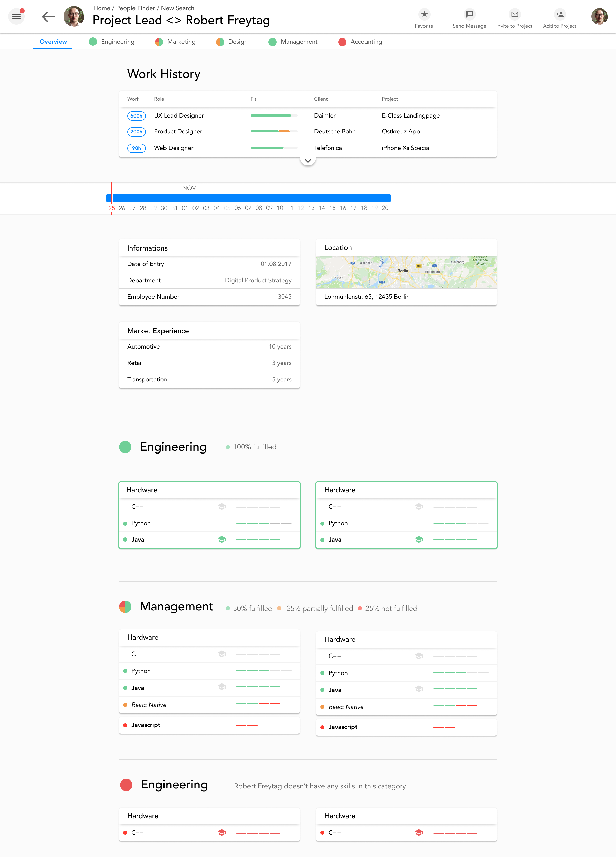Go to People Finder breadcrumb
The height and width of the screenshot is (857, 616).
click(x=135, y=8)
